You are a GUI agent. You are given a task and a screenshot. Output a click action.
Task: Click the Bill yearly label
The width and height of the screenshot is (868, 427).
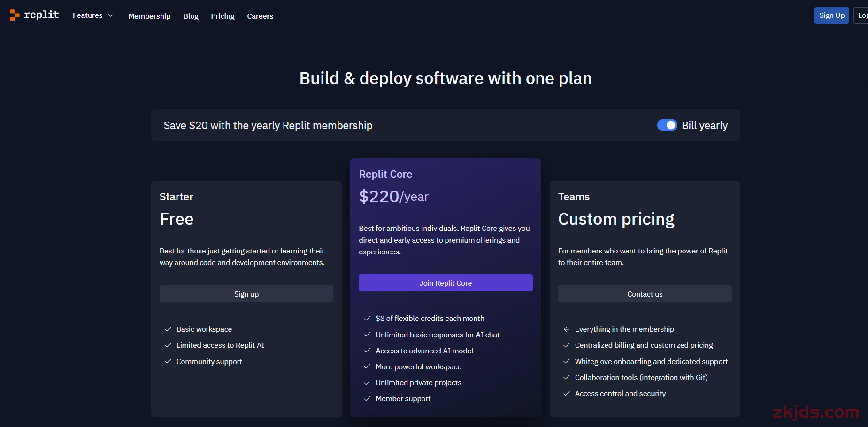pyautogui.click(x=705, y=125)
